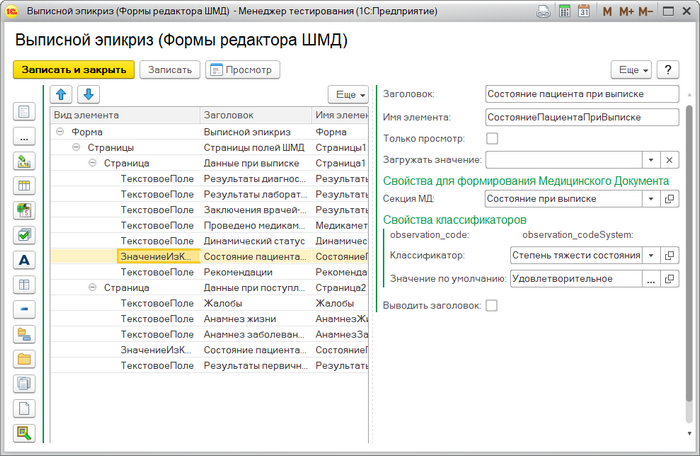700x456 pixels.
Task: Move element up with blue up arrow
Action: (x=61, y=94)
